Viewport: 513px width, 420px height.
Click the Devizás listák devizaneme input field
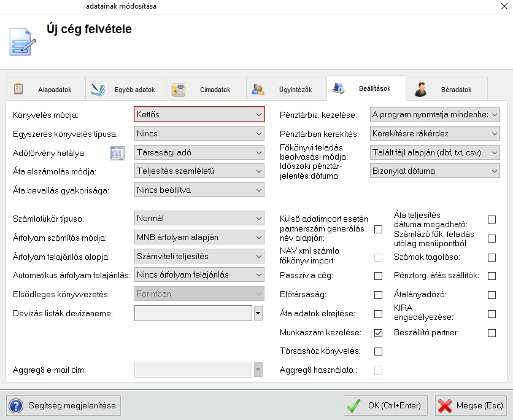pyautogui.click(x=193, y=313)
